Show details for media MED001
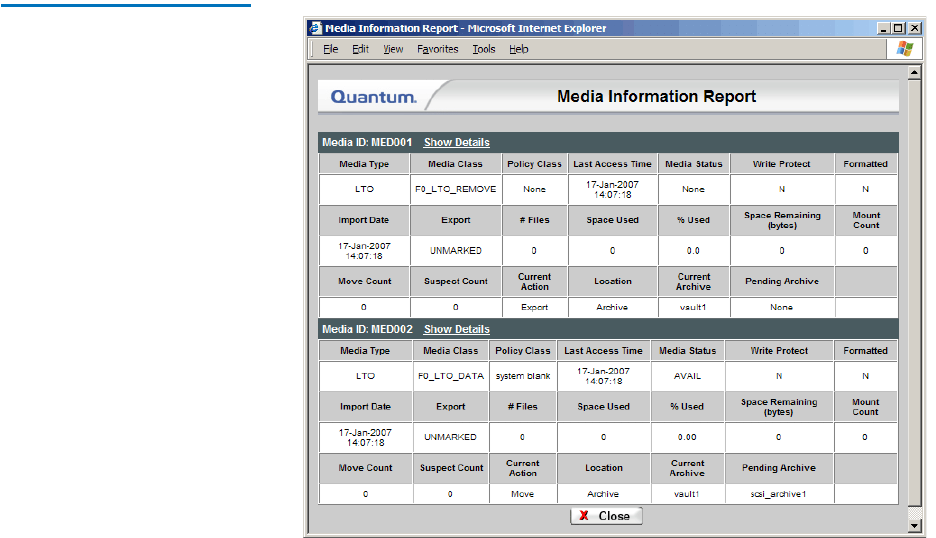This screenshot has height=538, width=936. point(456,143)
